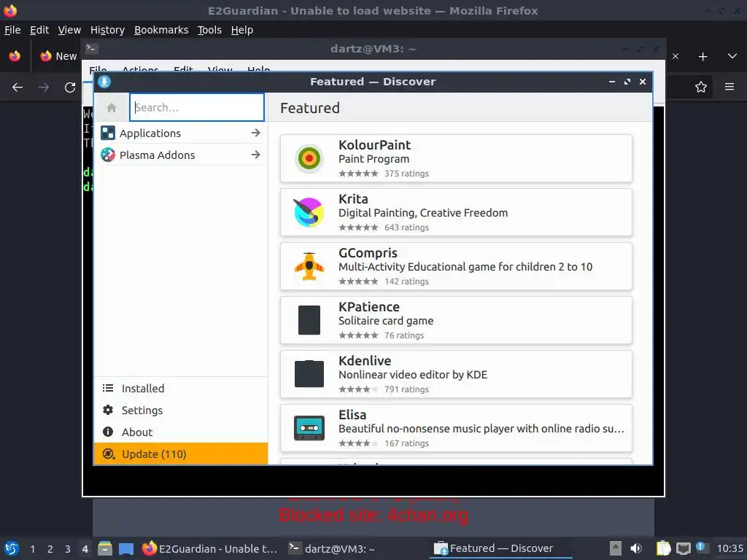747x560 pixels.
Task: Click the update notifier tray icon
Action: pyautogui.click(x=701, y=547)
